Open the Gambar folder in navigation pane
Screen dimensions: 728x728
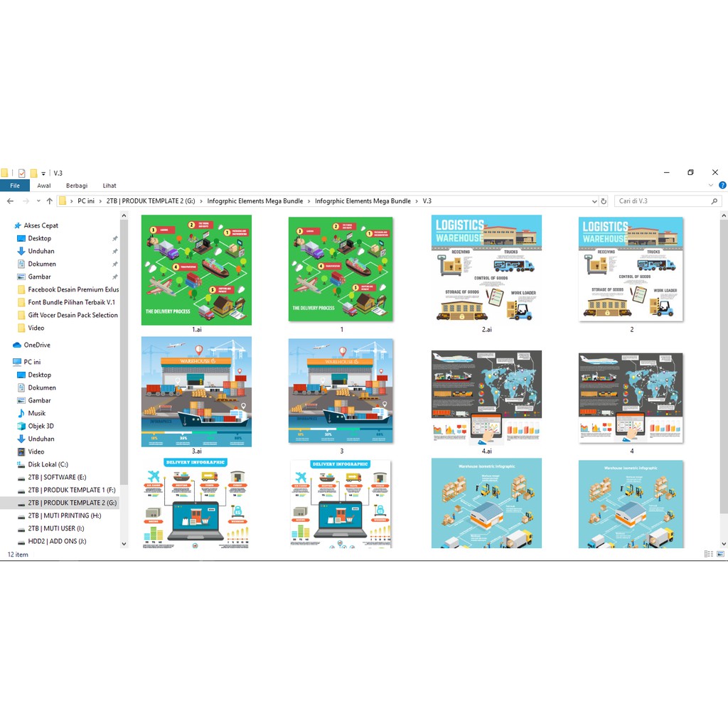[41, 277]
